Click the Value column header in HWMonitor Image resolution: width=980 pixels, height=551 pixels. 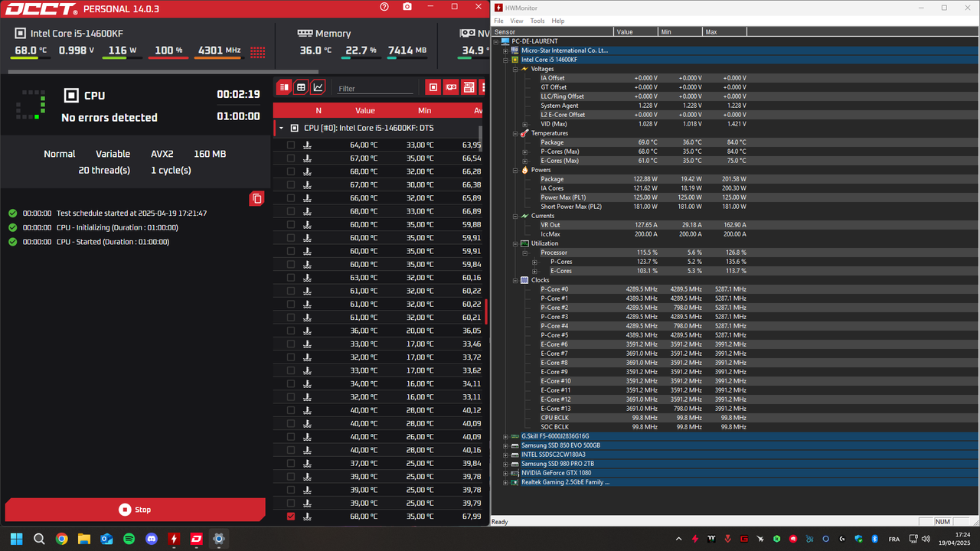coord(635,32)
